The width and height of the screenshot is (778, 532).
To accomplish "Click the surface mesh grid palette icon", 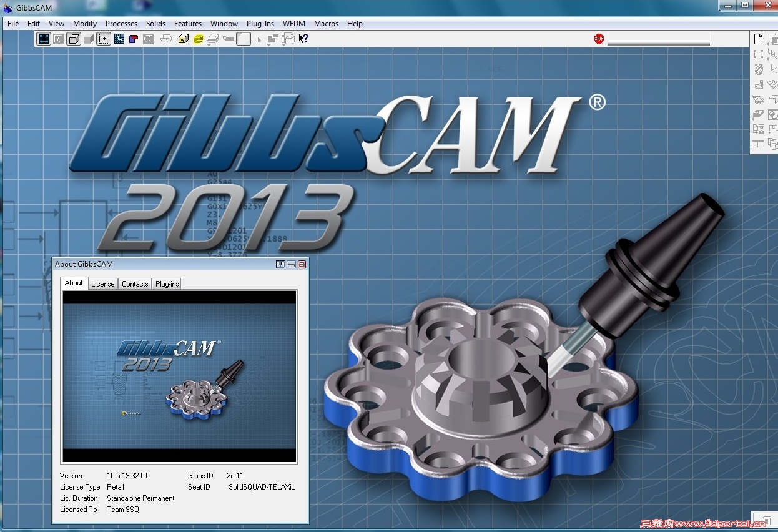I will click(774, 84).
